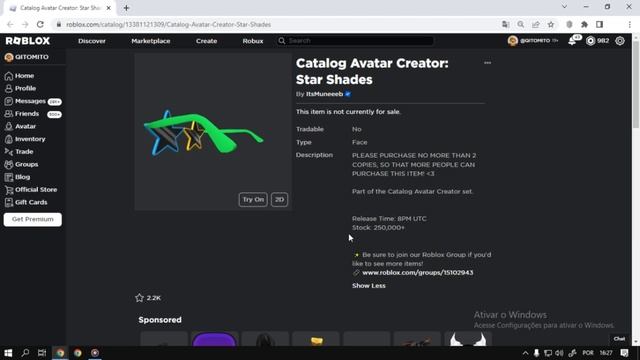Open browser extensions puzzle icon

pyautogui.click(x=584, y=24)
